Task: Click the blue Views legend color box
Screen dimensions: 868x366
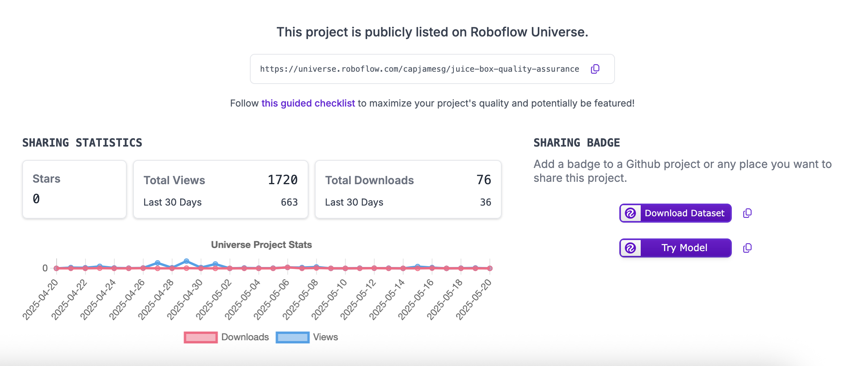Action: coord(293,337)
